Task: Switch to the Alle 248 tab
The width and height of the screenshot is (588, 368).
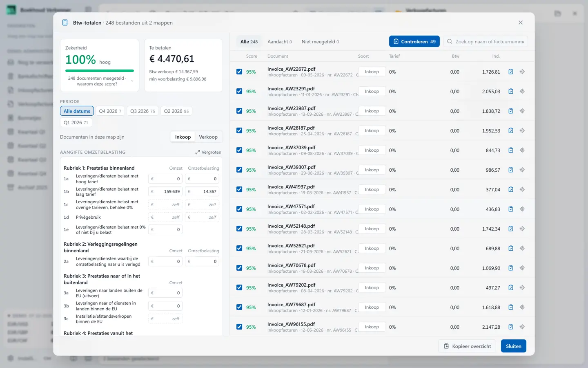Action: (x=249, y=42)
